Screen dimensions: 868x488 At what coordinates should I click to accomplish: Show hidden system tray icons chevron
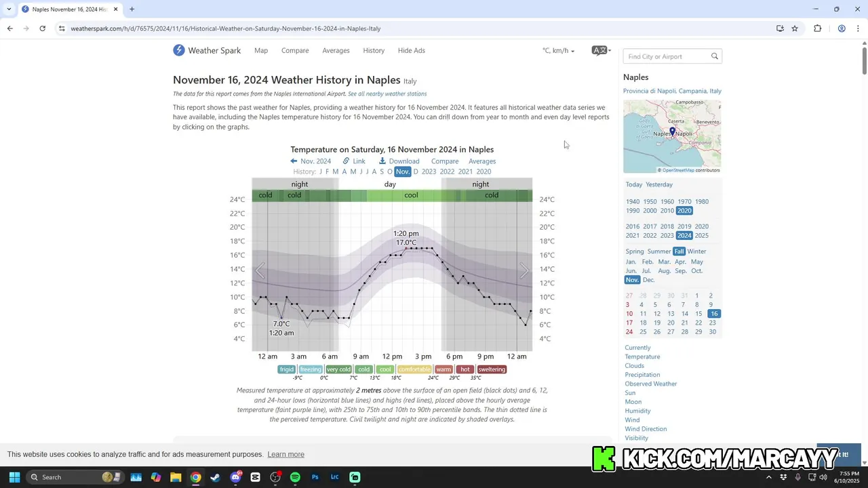768,477
